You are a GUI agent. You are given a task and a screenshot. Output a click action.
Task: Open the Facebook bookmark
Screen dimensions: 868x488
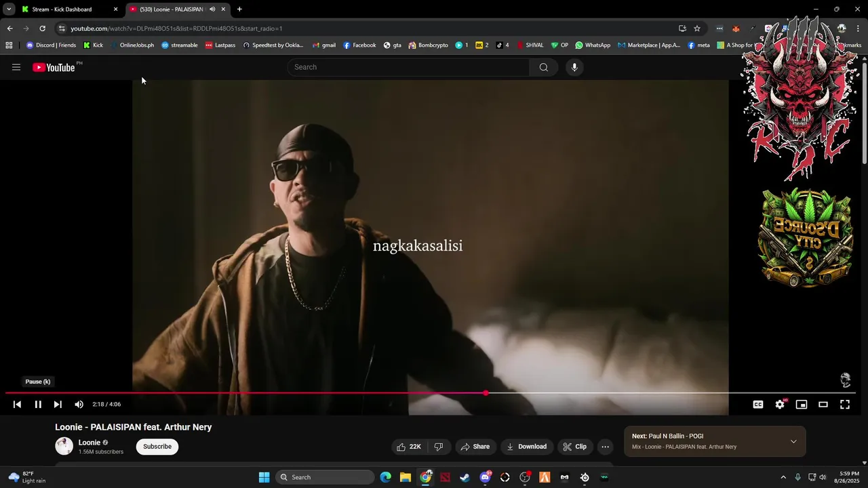[359, 45]
